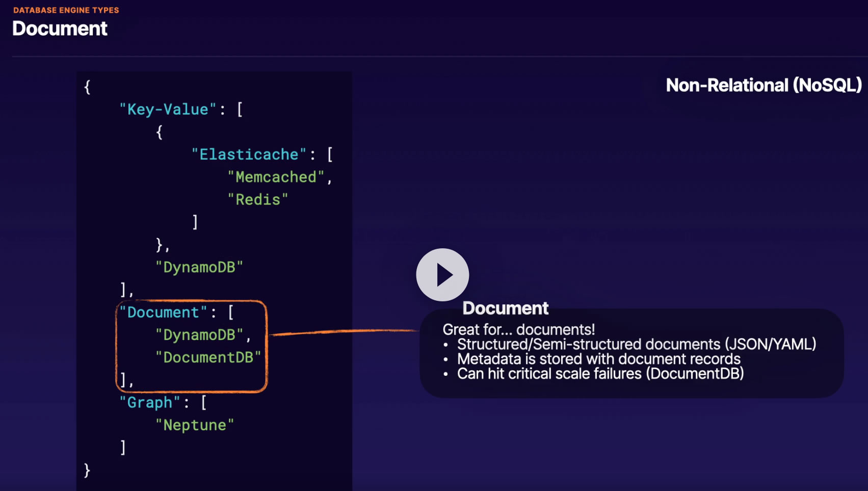
Task: Click the "DATABASE ENGINE TYPES" header label
Action: point(66,10)
